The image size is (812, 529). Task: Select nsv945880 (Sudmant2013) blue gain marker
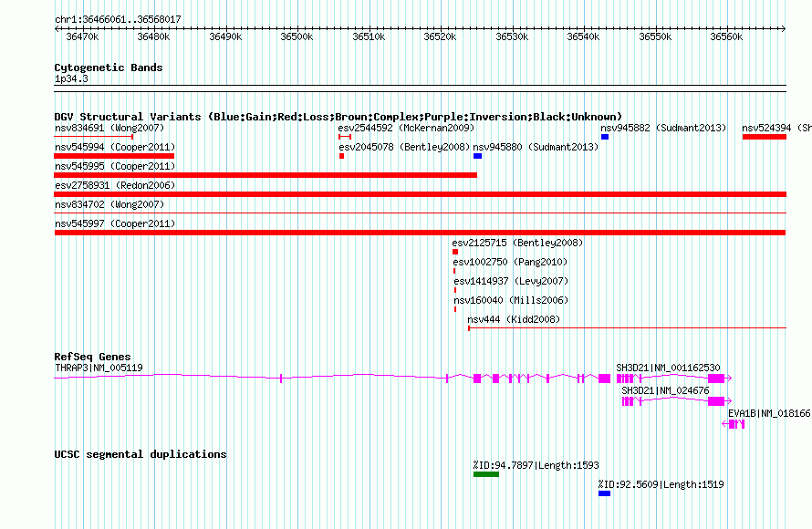point(477,156)
